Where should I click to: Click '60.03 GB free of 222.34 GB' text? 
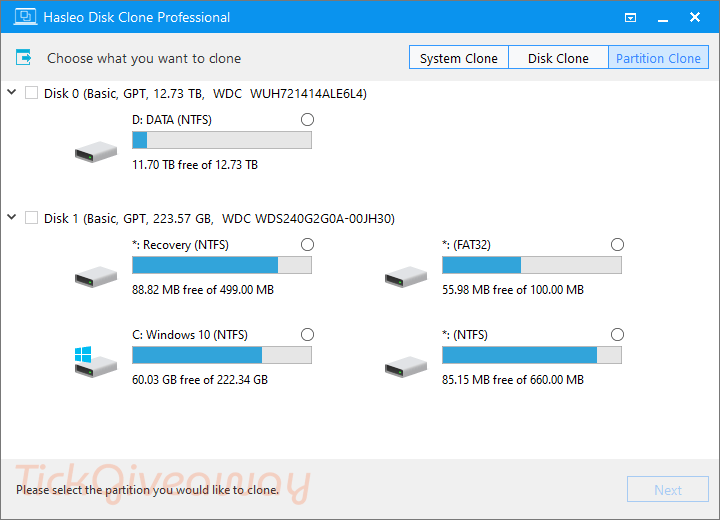pos(200,379)
